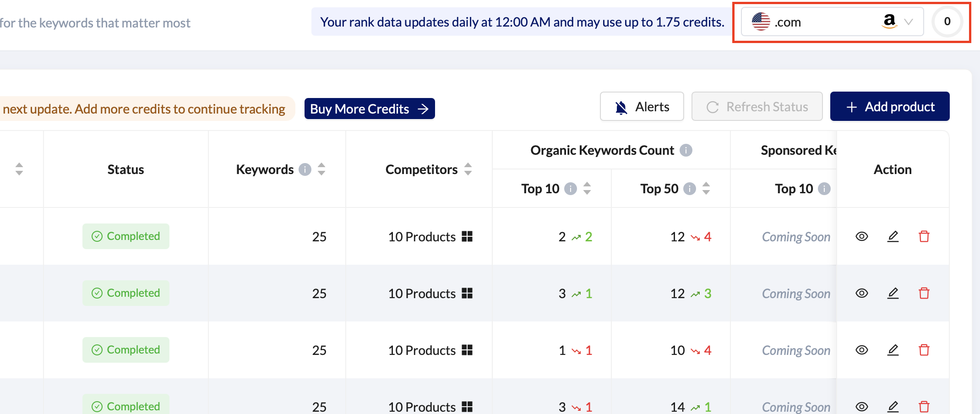Click edit pencil icon in second row

893,293
